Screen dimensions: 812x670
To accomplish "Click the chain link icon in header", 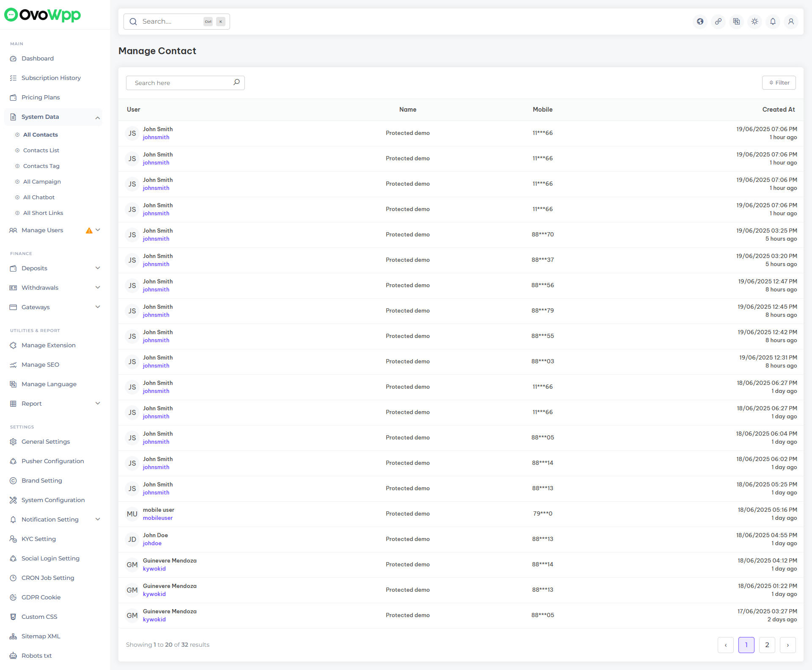I will point(719,22).
